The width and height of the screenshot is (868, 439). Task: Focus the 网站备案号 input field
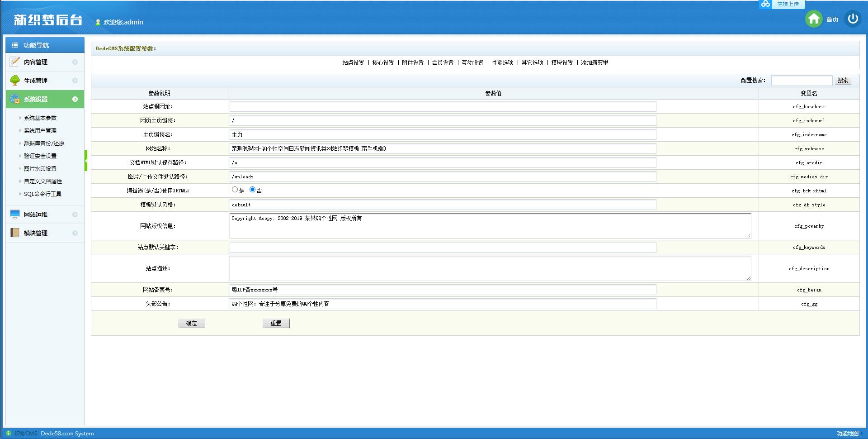pos(443,290)
